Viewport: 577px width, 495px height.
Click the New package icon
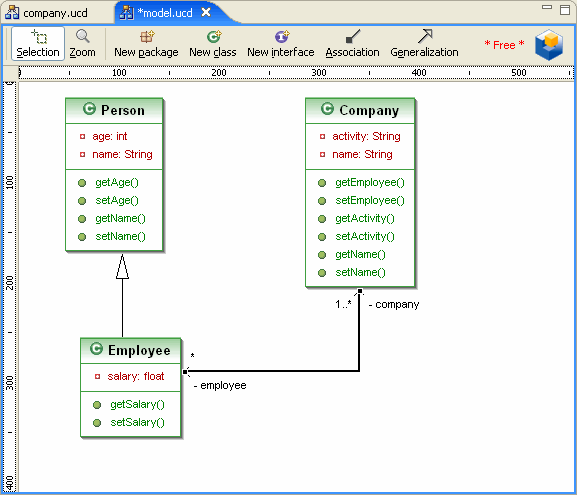click(x=146, y=43)
